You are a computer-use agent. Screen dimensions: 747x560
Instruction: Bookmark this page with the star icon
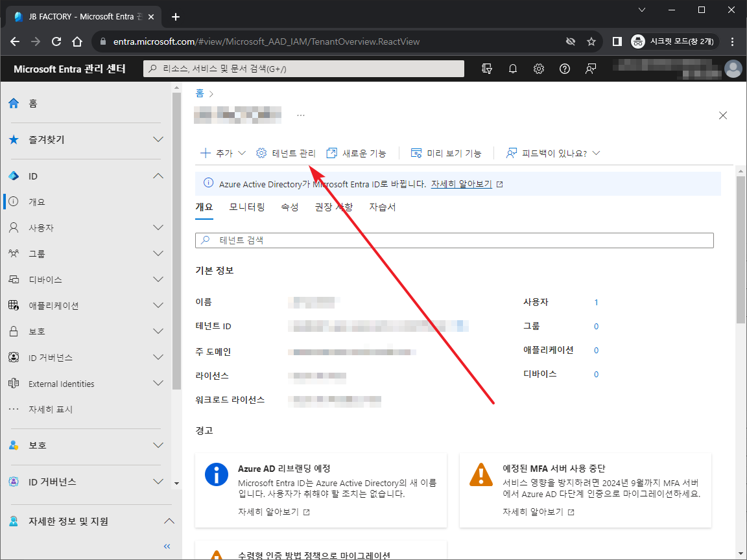(591, 41)
